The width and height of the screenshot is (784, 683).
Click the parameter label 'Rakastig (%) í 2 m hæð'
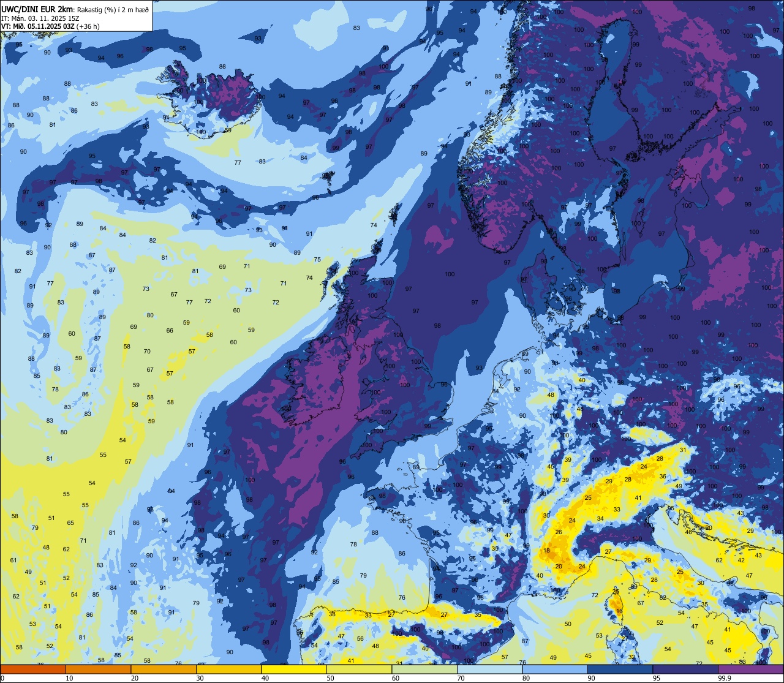point(111,9)
